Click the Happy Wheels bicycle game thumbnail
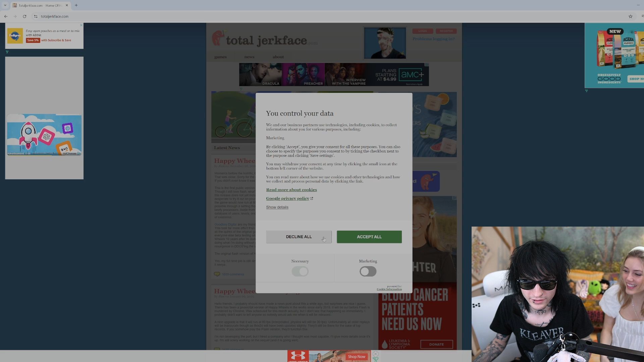The height and width of the screenshot is (362, 644). click(233, 117)
